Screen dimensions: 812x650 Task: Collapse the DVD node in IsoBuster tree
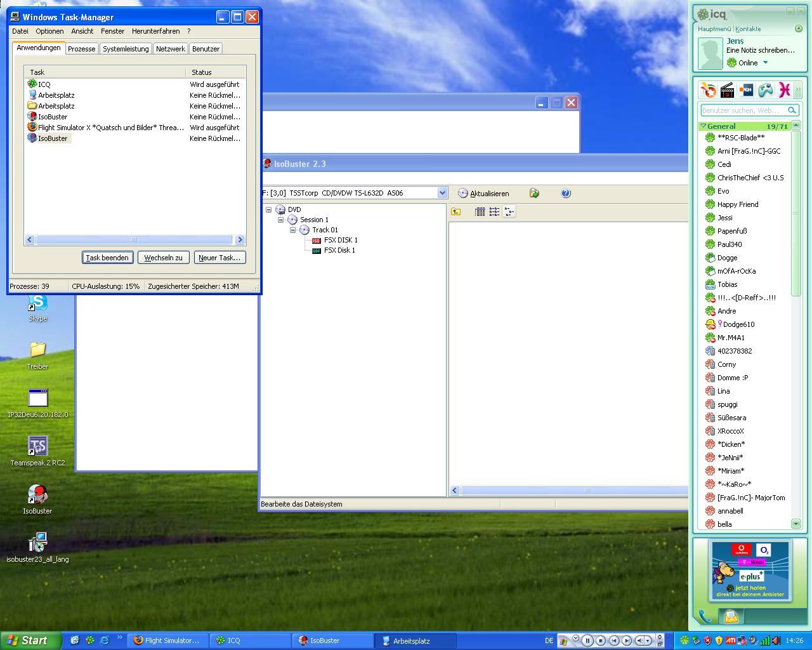point(268,209)
